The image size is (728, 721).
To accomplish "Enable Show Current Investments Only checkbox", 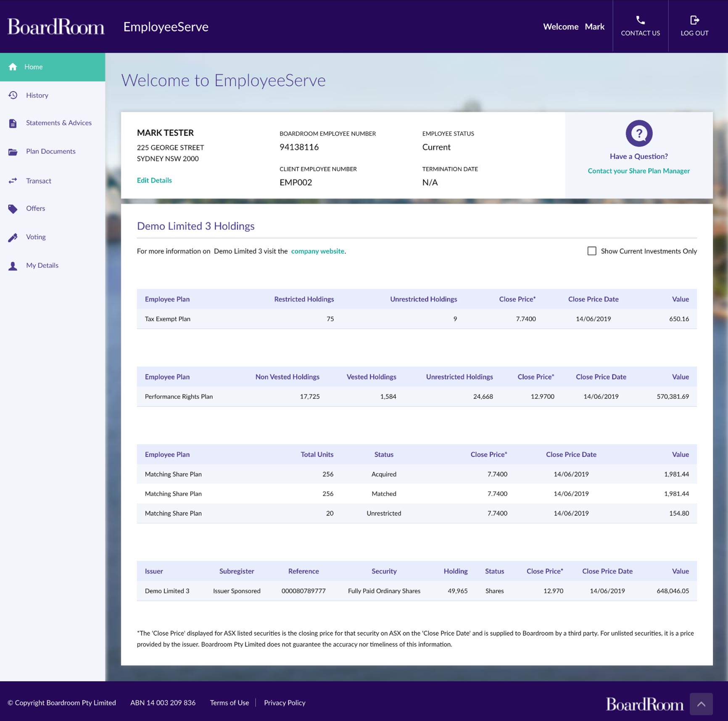I will (591, 251).
